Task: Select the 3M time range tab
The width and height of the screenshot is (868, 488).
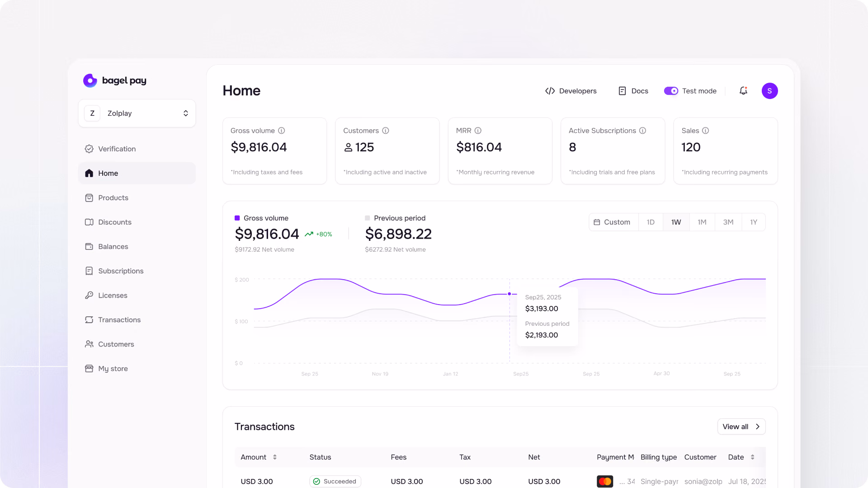Action: [x=728, y=222]
